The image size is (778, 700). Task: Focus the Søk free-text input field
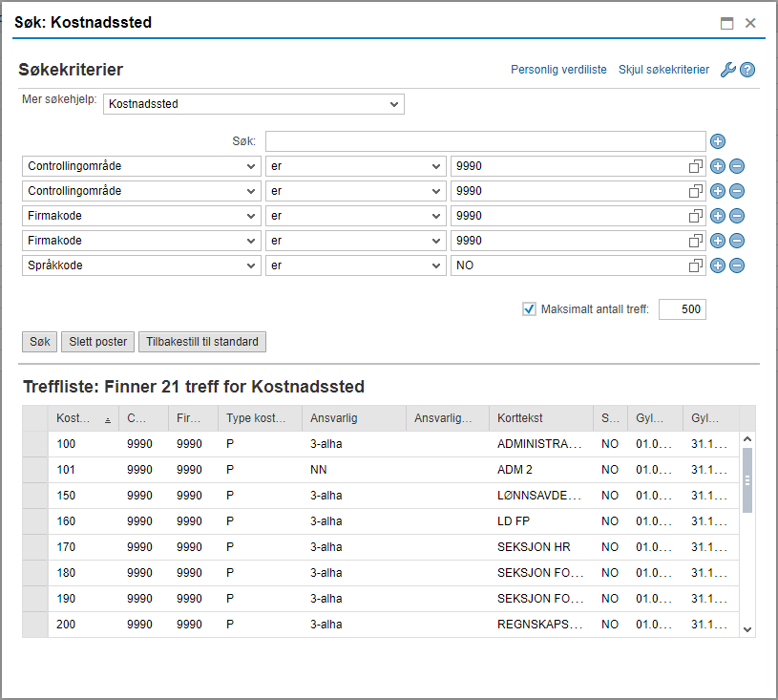pyautogui.click(x=485, y=141)
